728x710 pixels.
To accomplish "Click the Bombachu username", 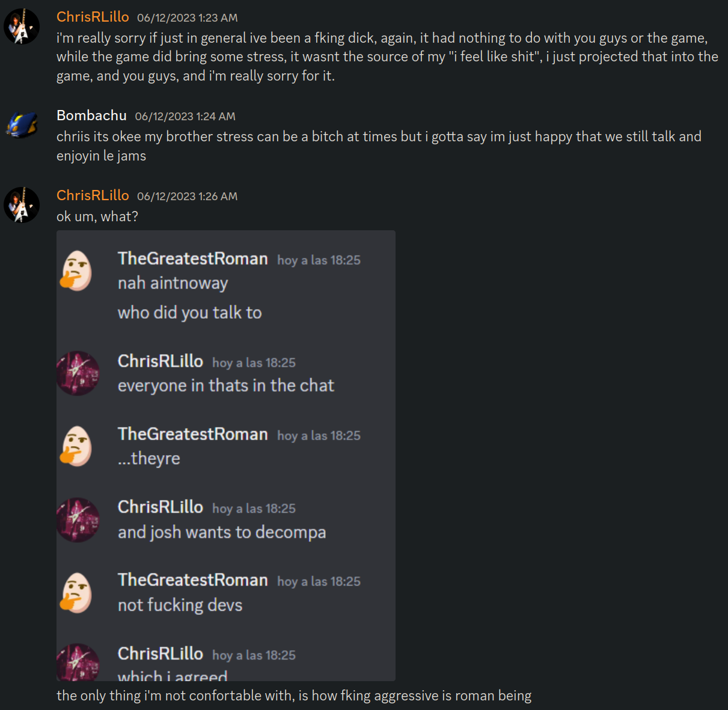I will (x=91, y=115).
